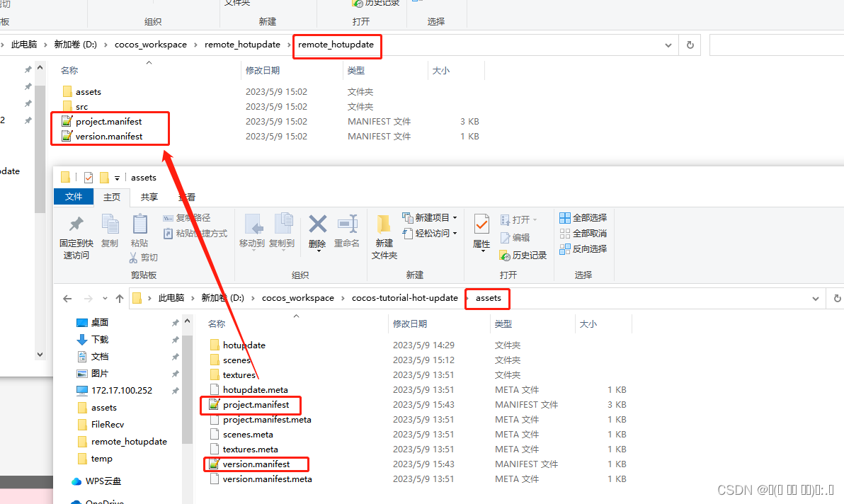Select version.manifest in the assets window
The image size is (844, 504).
(x=256, y=464)
